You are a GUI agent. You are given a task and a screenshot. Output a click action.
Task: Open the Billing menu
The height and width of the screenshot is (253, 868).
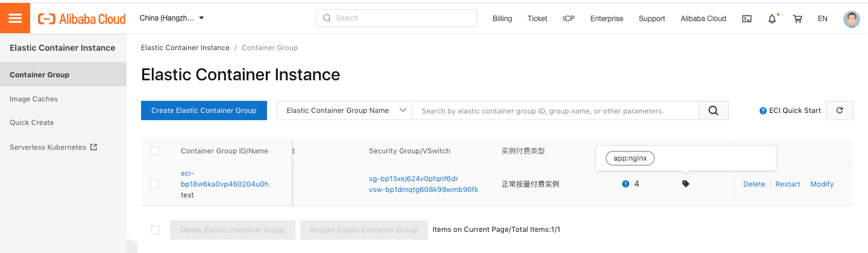(502, 19)
